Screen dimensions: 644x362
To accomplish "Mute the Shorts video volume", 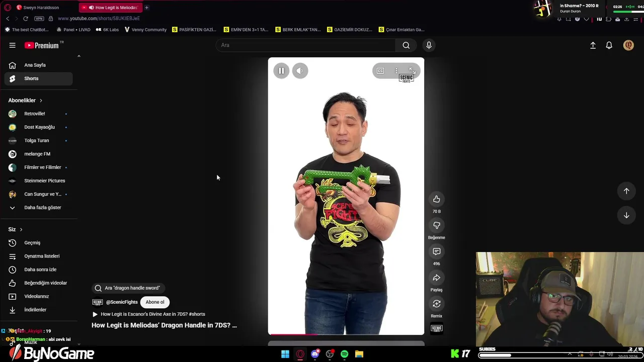I will click(x=300, y=71).
